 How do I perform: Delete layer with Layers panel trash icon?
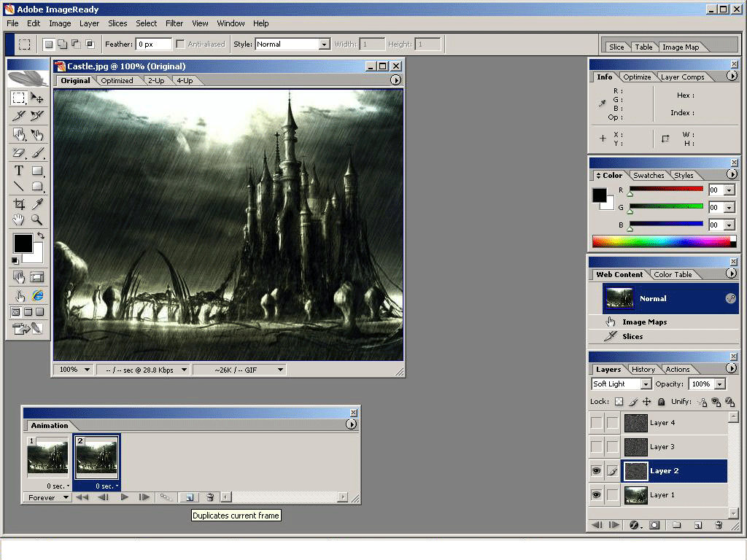pos(719,525)
